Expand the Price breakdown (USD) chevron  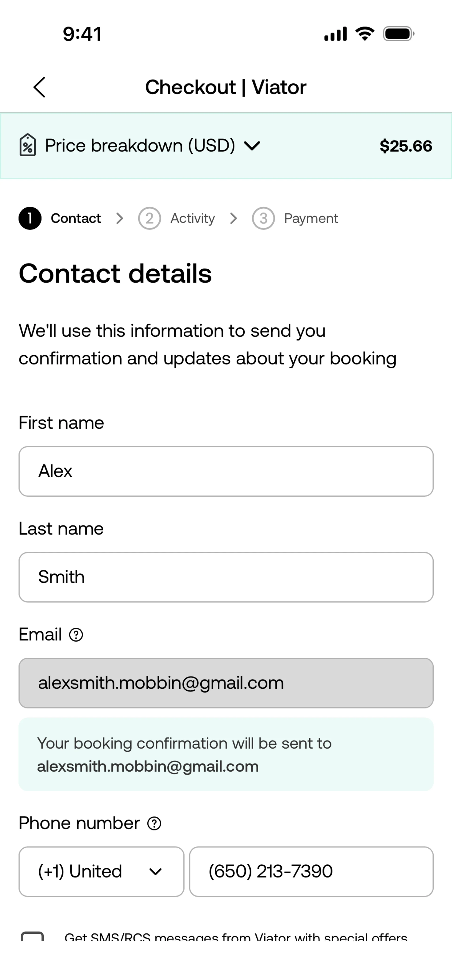pos(252,145)
